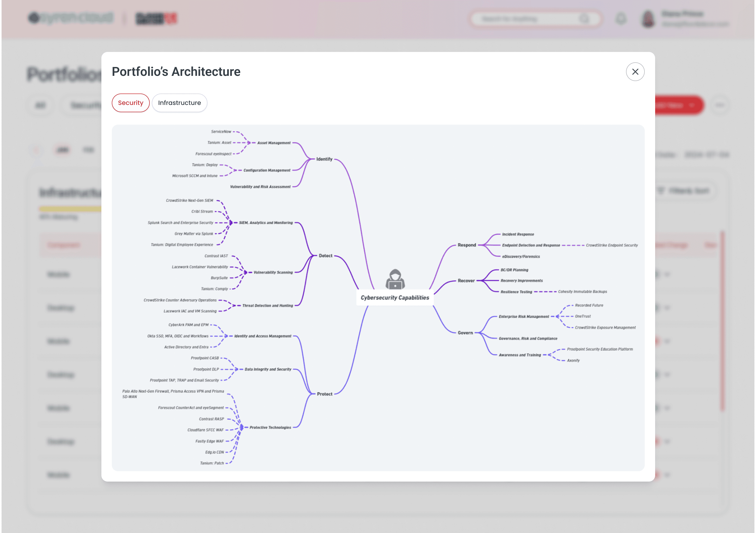Select SIEM, Analytics and Monitoring node
The image size is (756, 533).
(266, 223)
